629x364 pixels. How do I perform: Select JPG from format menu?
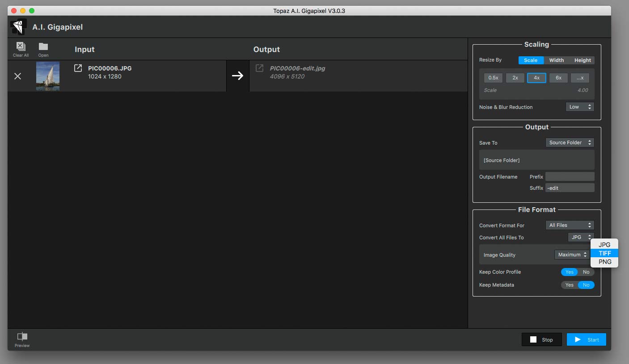(604, 245)
